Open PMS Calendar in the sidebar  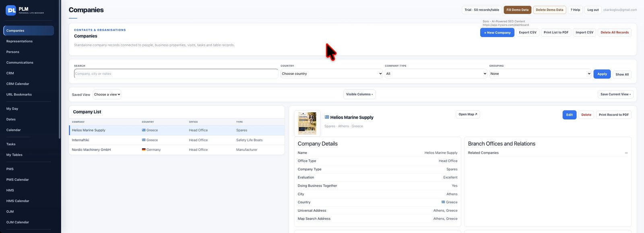[17, 179]
